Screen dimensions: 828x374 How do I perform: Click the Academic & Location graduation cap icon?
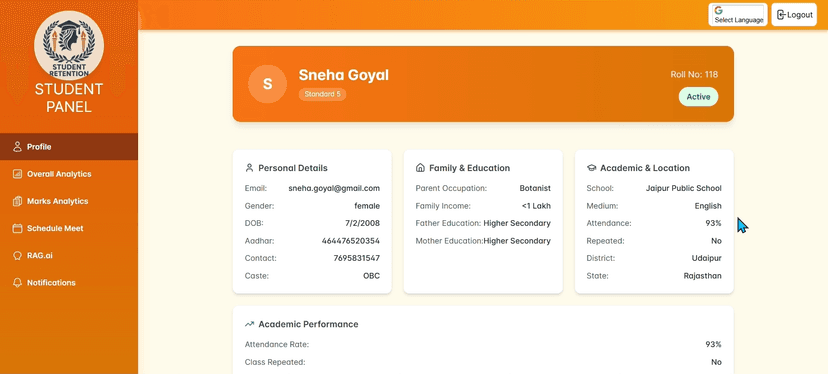[x=591, y=168]
